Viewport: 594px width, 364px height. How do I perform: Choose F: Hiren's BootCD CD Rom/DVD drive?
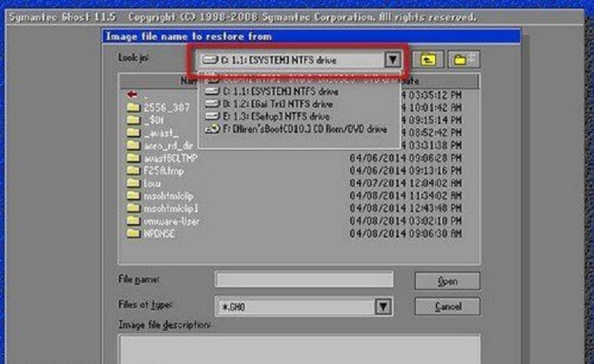tap(295, 128)
